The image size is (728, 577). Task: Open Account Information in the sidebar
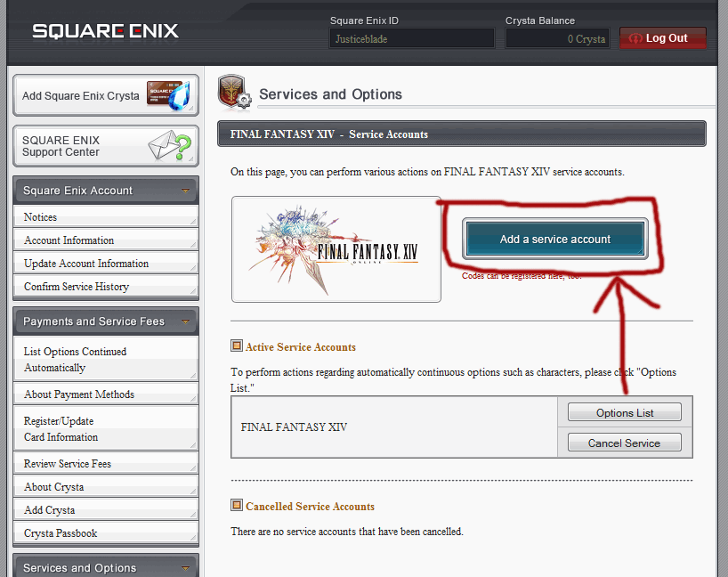69,240
